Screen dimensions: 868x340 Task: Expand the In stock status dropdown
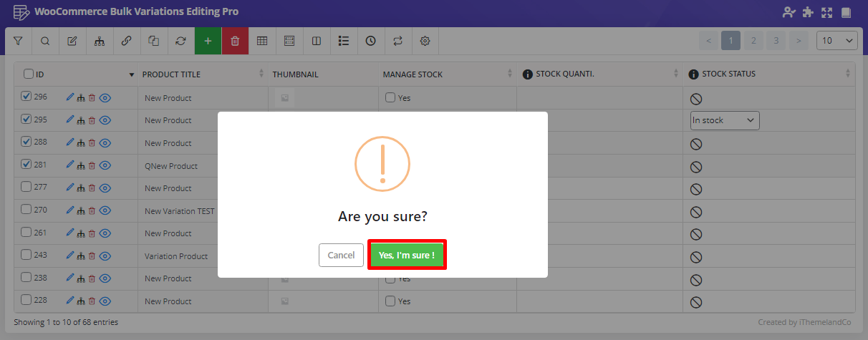click(x=724, y=120)
